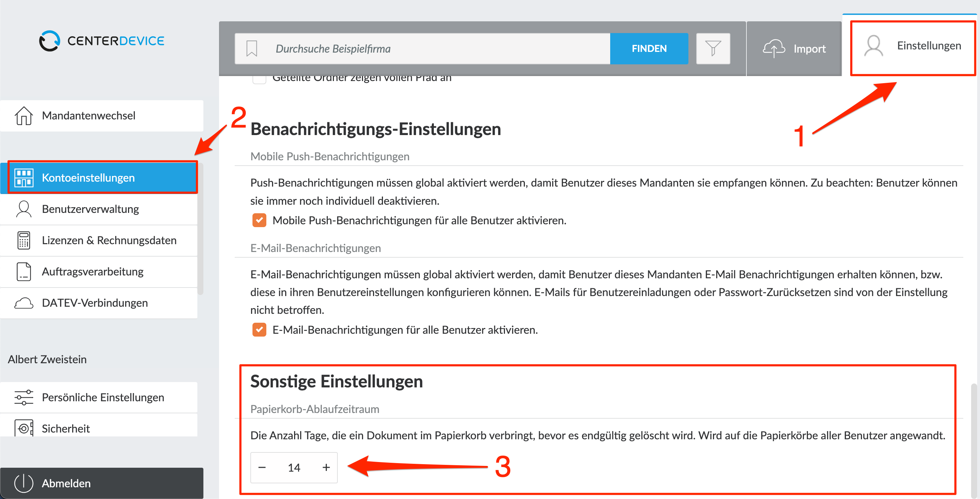Click the DATEV-Verbindungen cloud icon
Screen dimensions: 980x499
[x=23, y=303]
